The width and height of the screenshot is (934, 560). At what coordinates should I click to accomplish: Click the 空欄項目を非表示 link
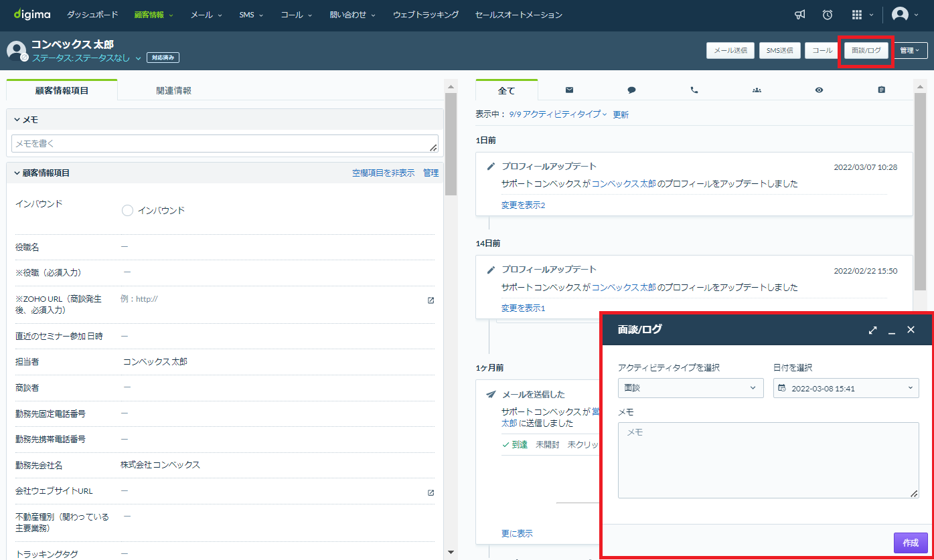[383, 173]
